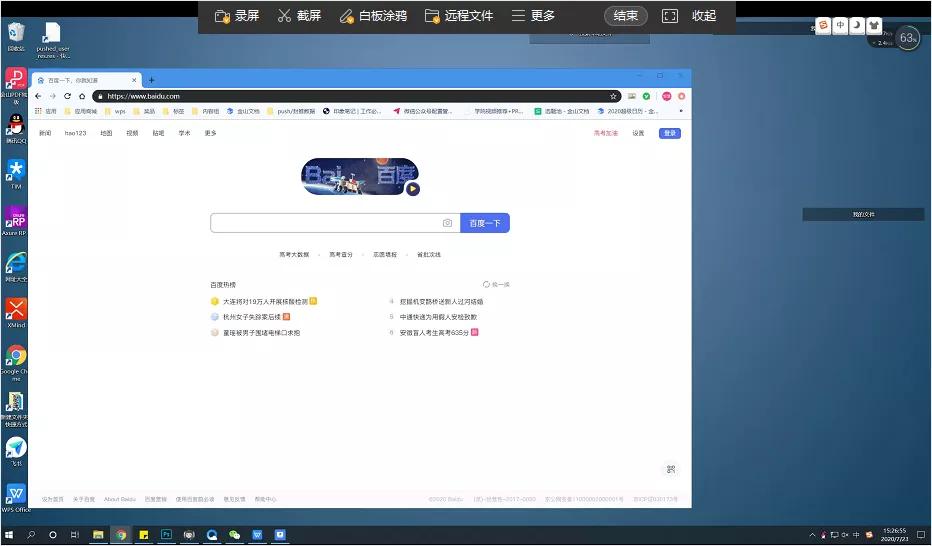The height and width of the screenshot is (546, 932).
Task: Open the push/技能数据 bookmark folder
Action: click(x=291, y=111)
